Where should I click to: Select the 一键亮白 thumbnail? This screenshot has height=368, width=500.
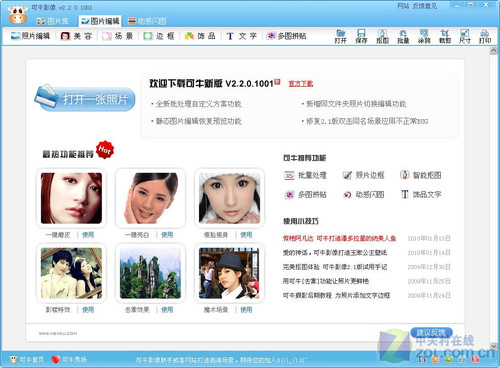coord(150,198)
